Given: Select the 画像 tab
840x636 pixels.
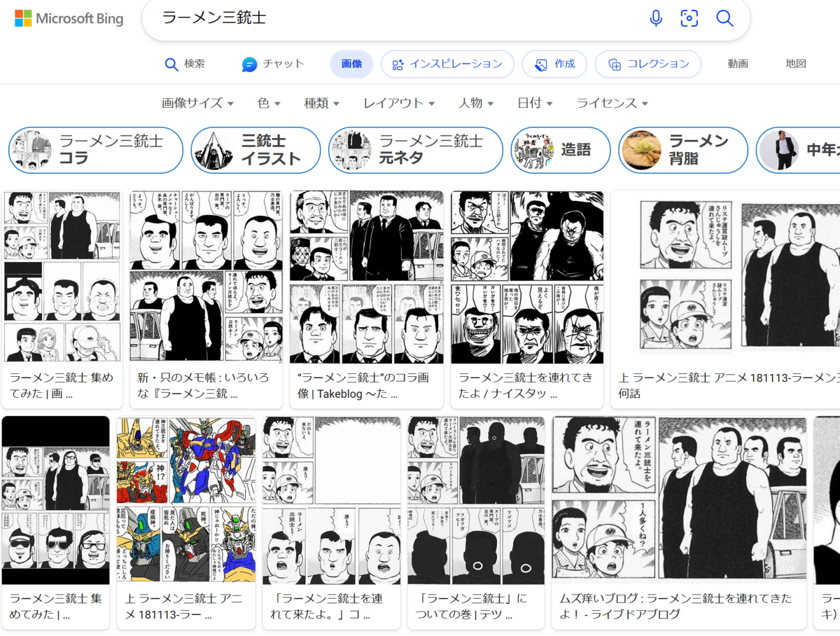Looking at the screenshot, I should coord(351,64).
